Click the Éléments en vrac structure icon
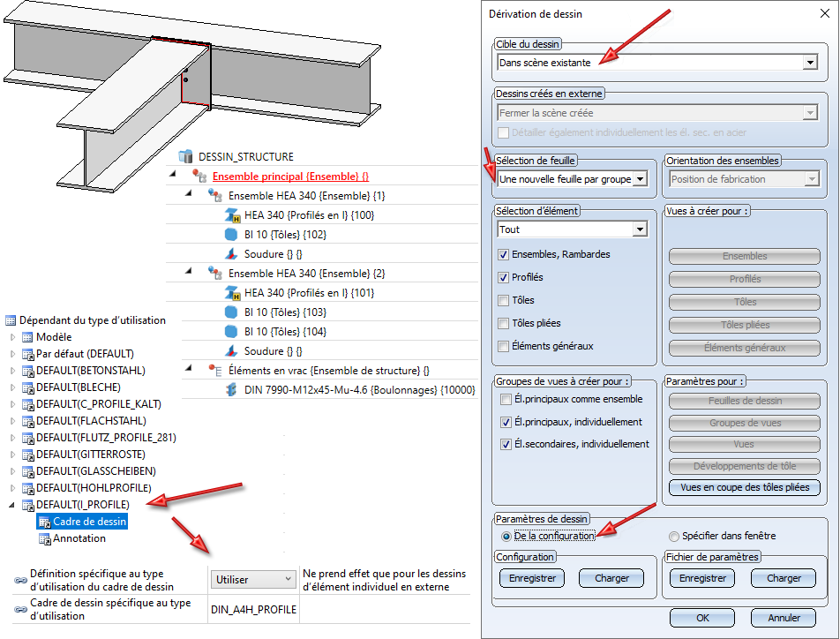840x639 pixels. (x=215, y=371)
